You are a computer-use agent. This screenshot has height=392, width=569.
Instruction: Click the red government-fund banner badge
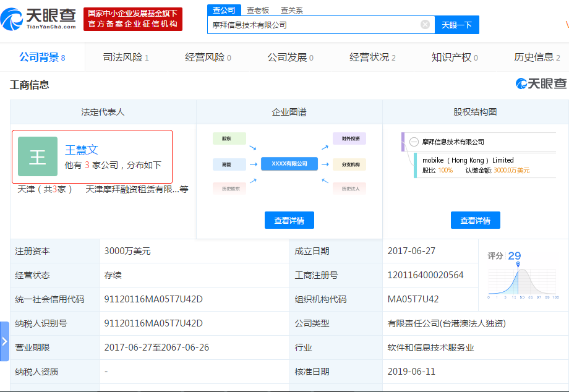click(133, 19)
